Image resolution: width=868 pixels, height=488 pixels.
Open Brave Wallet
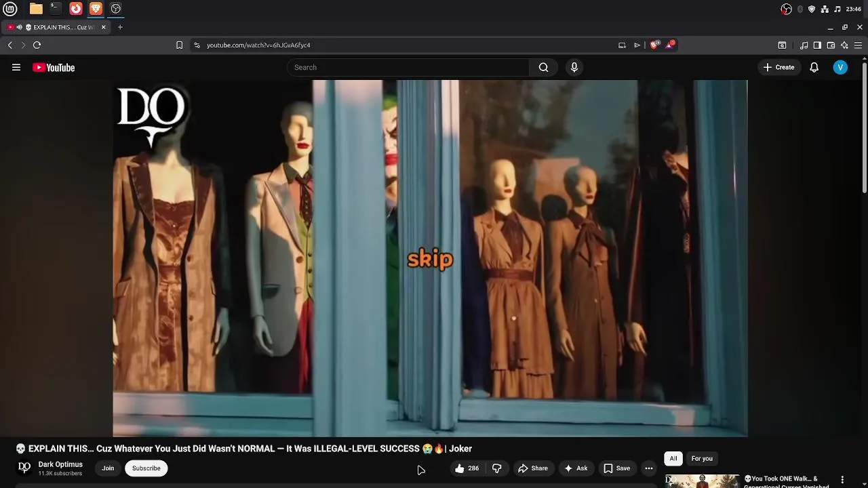click(831, 45)
